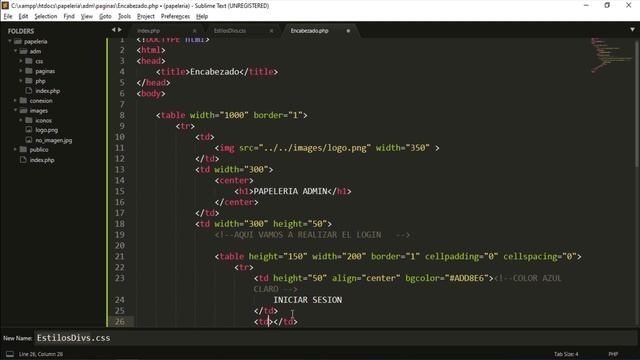Open the Help menu
Screen dimensions: 640x360
[x=202, y=16]
